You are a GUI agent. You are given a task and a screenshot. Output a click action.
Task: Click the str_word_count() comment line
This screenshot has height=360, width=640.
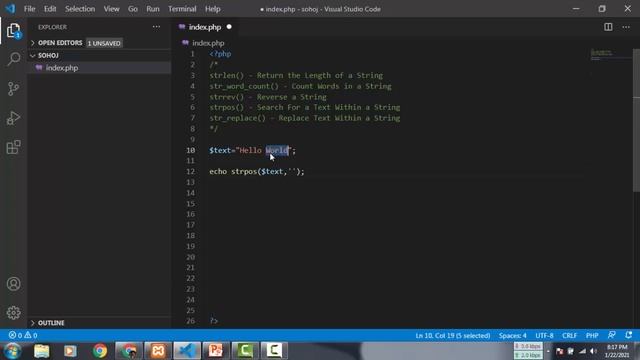tap(300, 86)
